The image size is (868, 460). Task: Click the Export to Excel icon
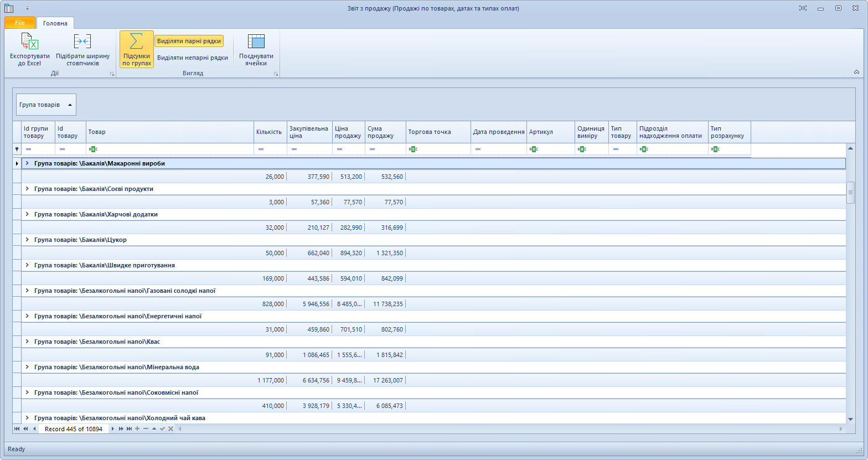pos(29,42)
